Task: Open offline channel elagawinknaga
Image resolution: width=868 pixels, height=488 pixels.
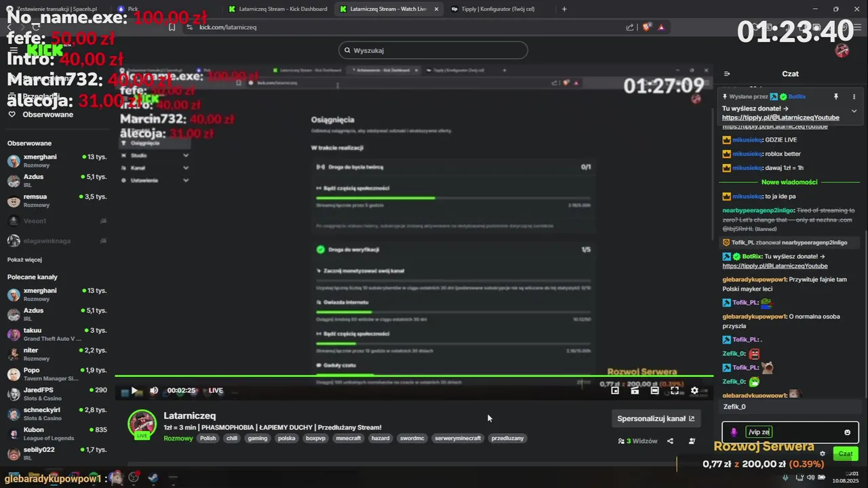Action: tap(57, 241)
